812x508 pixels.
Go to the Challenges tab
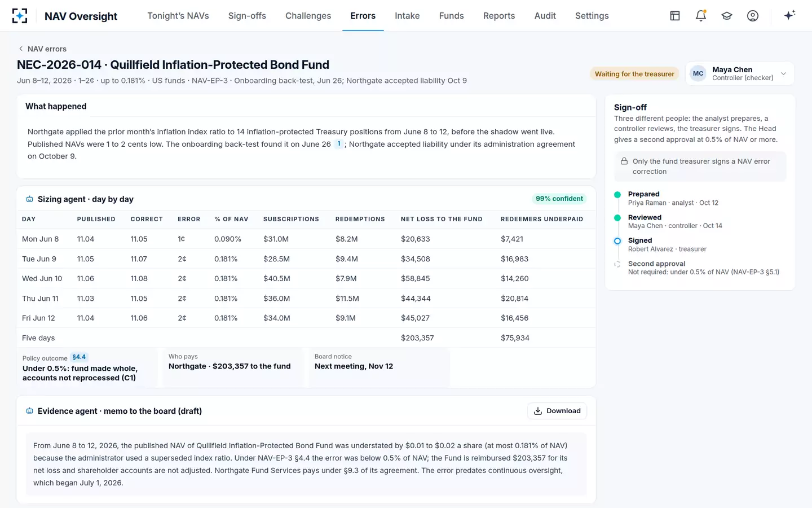click(308, 16)
